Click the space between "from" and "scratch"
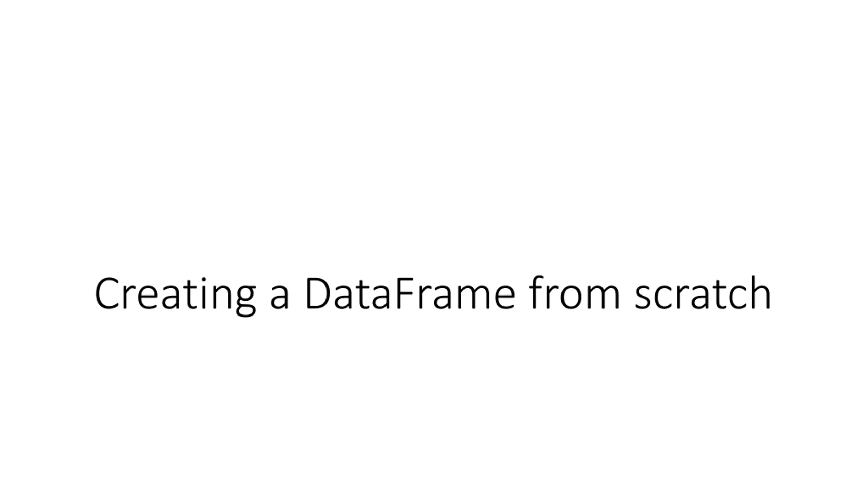The image size is (868, 488). (627, 294)
